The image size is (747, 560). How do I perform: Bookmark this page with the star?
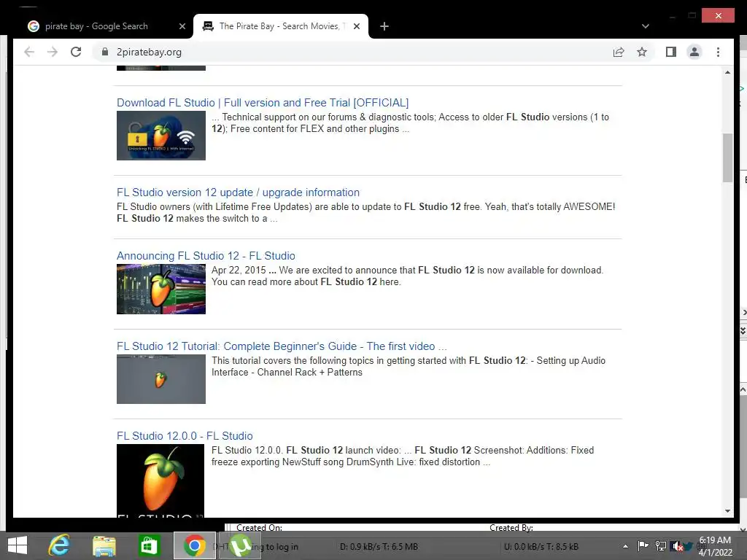[642, 52]
